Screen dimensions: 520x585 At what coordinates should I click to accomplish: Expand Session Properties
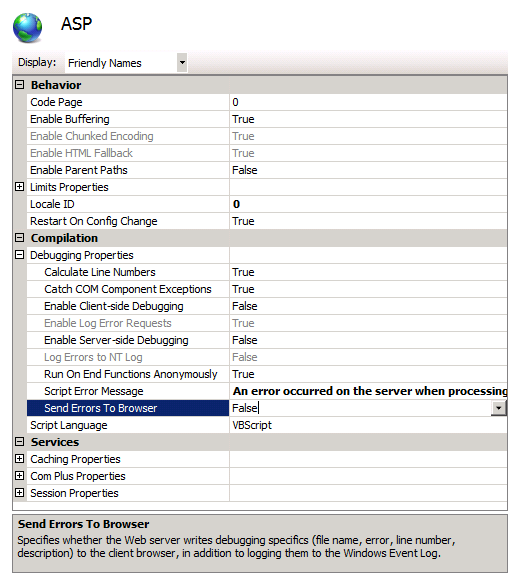tap(19, 492)
